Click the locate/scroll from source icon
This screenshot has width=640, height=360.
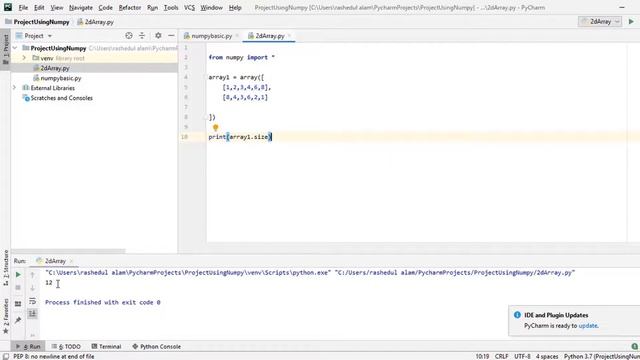click(x=129, y=36)
